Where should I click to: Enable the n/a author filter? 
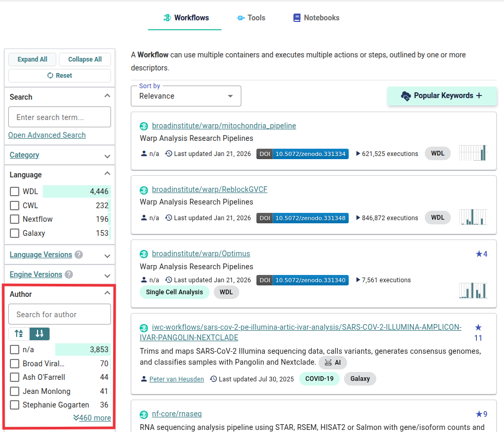tap(14, 349)
